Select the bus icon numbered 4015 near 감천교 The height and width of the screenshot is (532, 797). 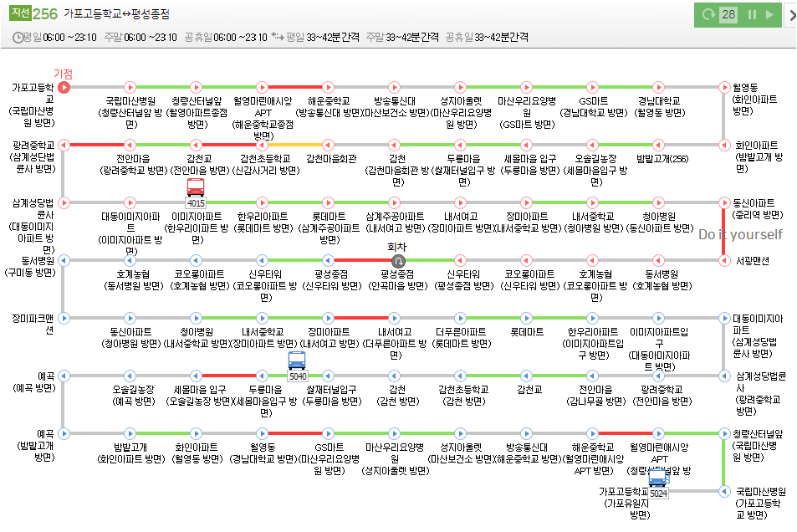tap(195, 188)
